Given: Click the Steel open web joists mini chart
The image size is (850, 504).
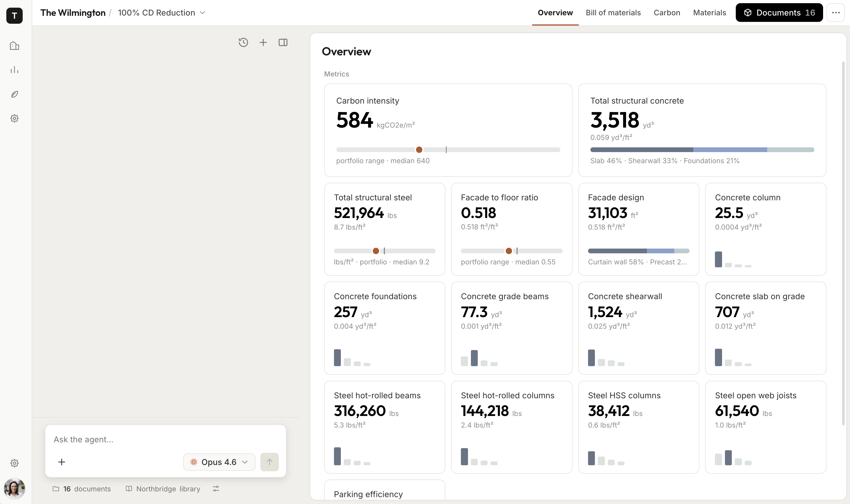Looking at the screenshot, I should tap(733, 457).
